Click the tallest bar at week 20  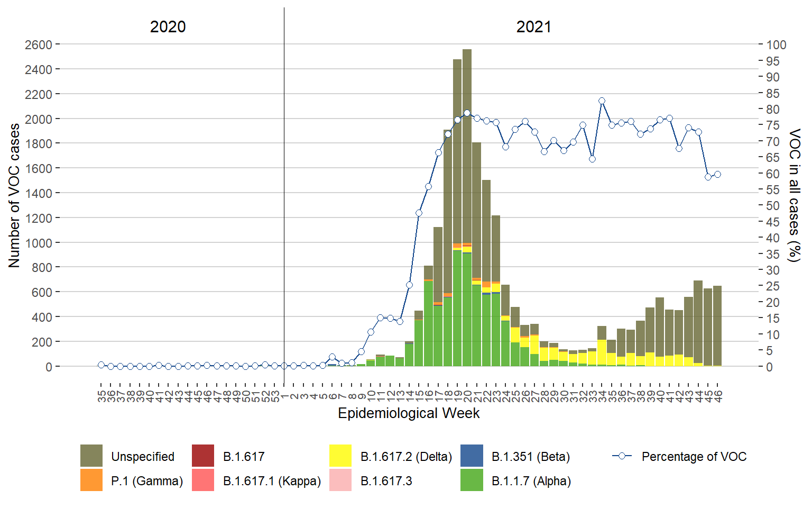click(467, 159)
